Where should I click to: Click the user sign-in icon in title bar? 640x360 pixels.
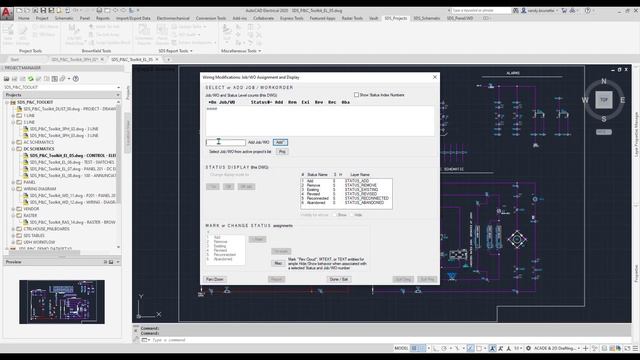(x=523, y=11)
